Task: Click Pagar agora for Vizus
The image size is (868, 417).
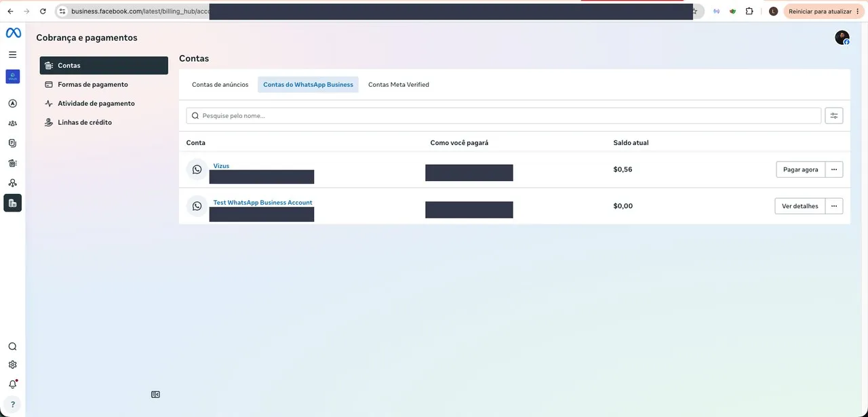Action: coord(801,170)
